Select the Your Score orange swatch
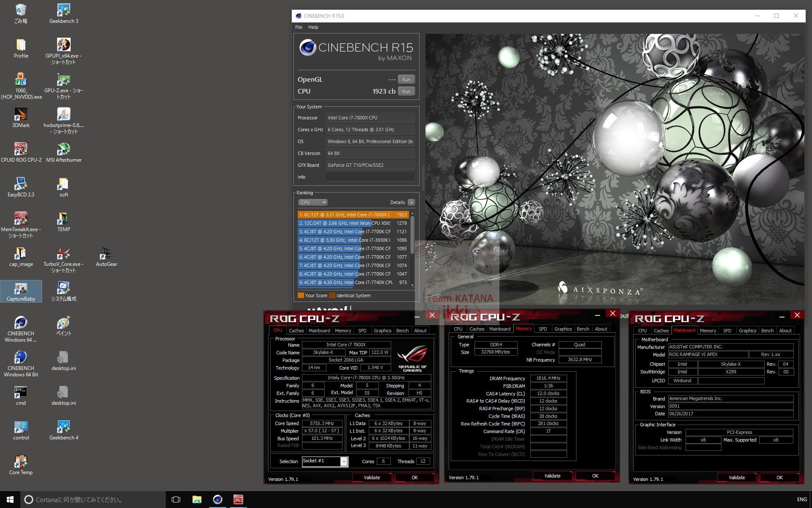 click(301, 295)
